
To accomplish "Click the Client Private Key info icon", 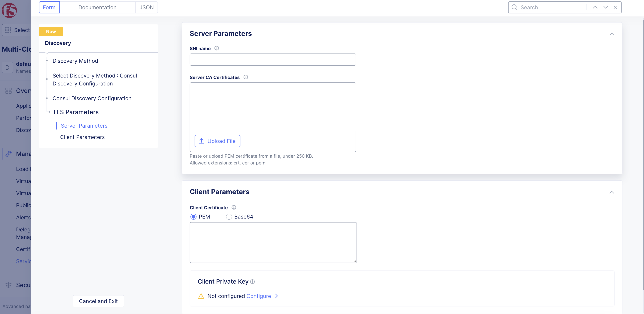I will click(252, 281).
